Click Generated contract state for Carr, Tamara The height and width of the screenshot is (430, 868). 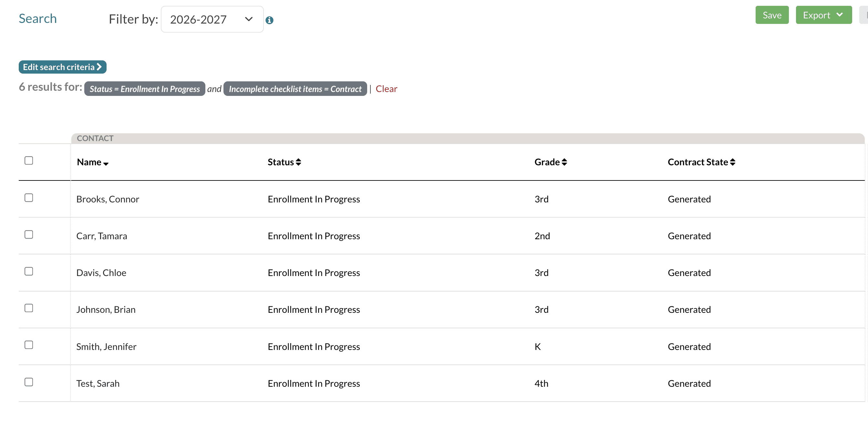[689, 236]
